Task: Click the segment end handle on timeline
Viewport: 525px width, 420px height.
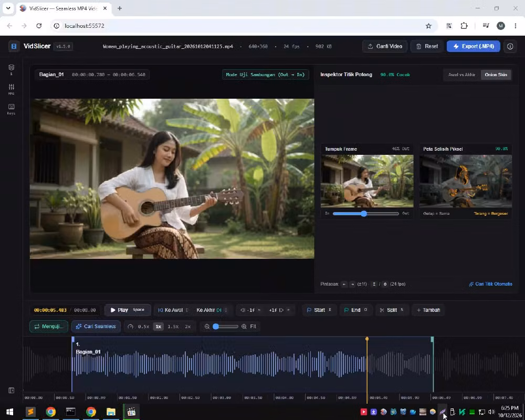Action: [x=432, y=340]
